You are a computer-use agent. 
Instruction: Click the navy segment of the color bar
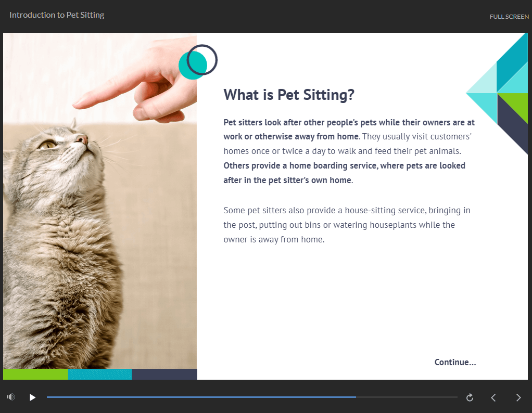click(x=164, y=374)
